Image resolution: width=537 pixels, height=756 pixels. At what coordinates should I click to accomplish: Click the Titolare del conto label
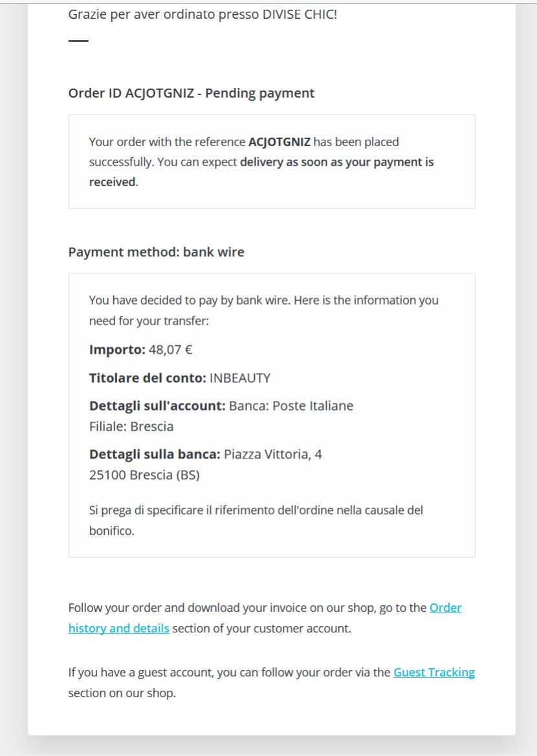148,378
